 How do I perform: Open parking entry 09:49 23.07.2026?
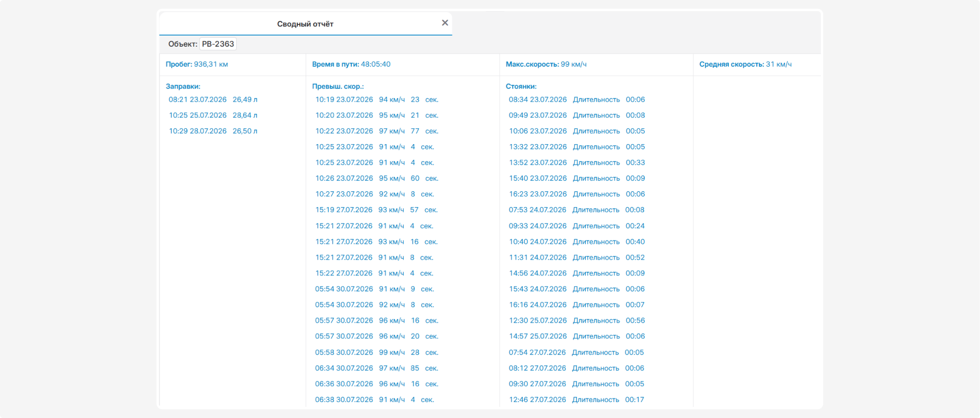[577, 115]
